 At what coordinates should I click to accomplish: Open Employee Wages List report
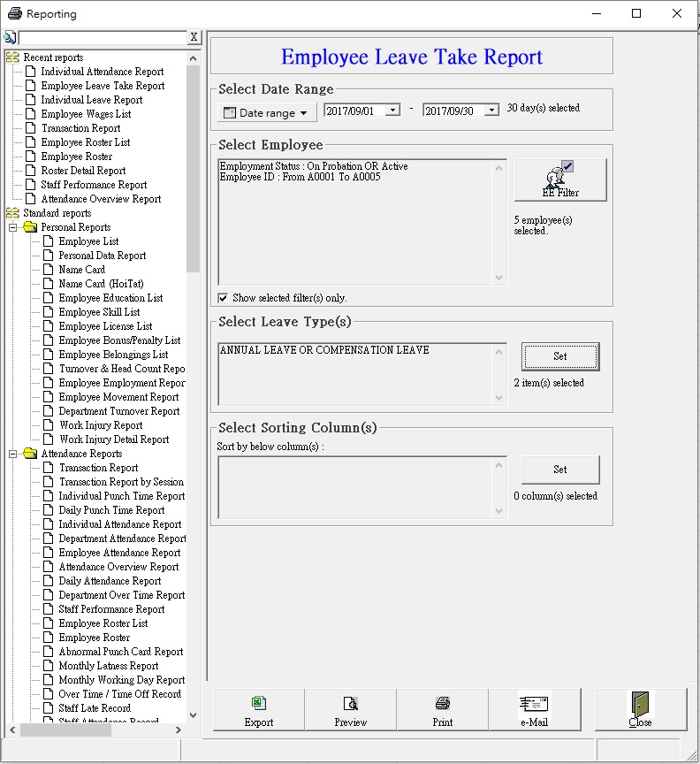click(x=86, y=114)
